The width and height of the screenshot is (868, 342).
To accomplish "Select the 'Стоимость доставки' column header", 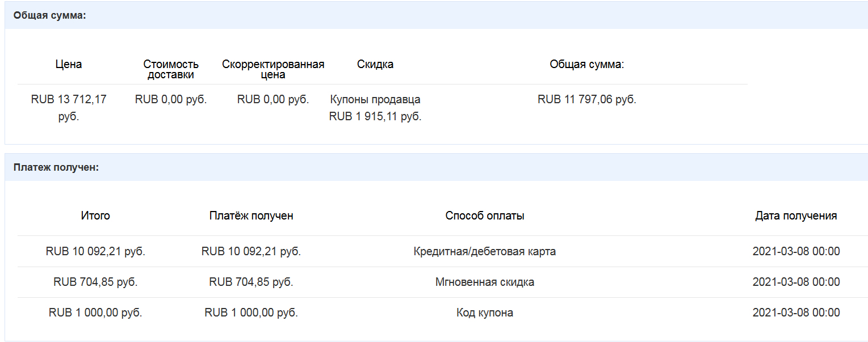I will coord(171,69).
